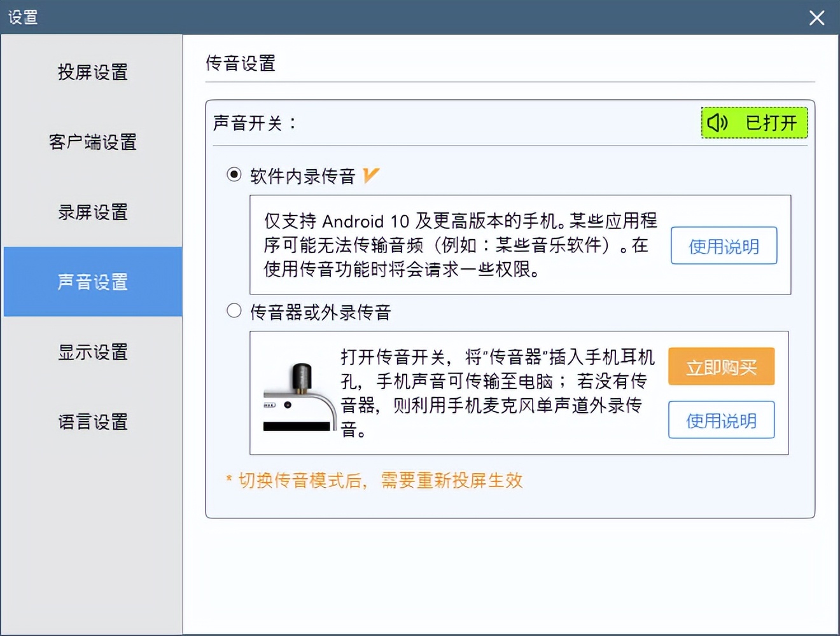
Task: Open the 客户端设置 section
Action: 92,143
